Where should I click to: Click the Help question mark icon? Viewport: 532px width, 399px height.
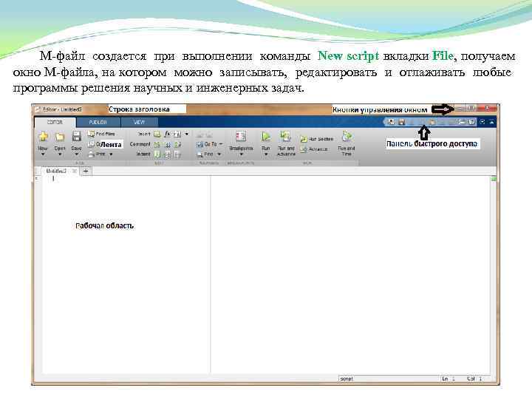471,122
